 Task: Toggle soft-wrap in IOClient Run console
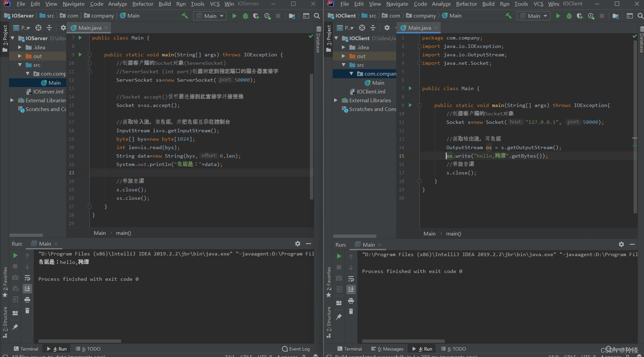351,279
